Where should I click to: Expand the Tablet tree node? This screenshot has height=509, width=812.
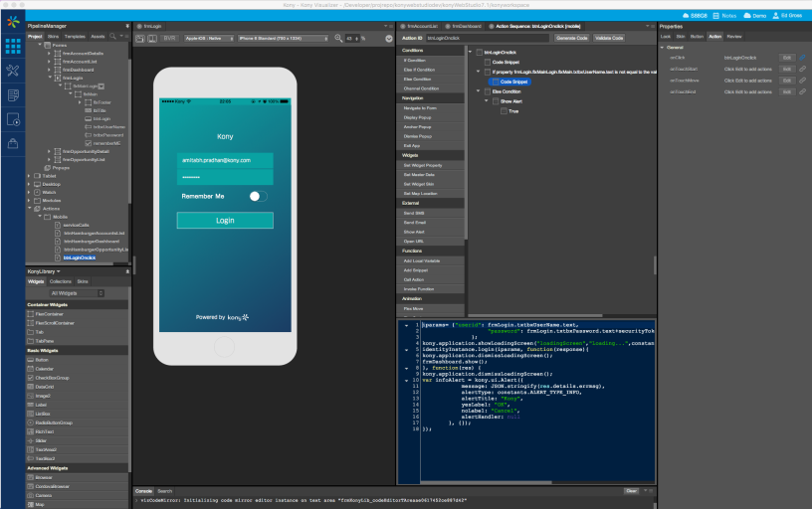(29, 176)
